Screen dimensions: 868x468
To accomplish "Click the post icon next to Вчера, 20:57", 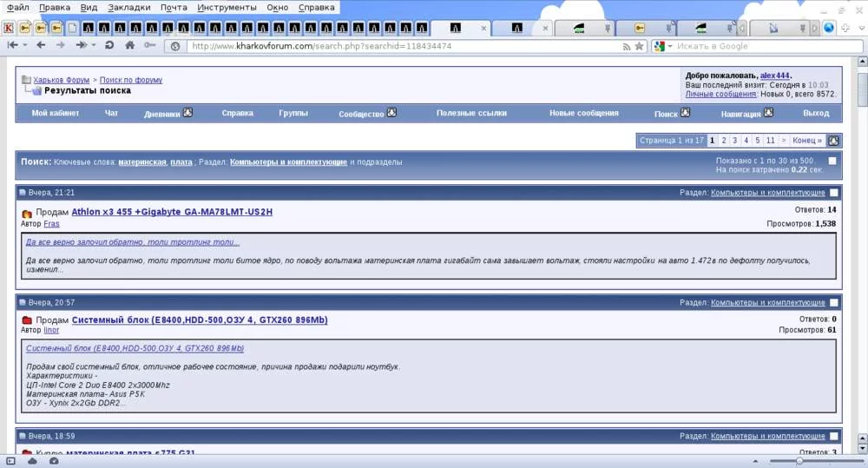I will coord(23,302).
